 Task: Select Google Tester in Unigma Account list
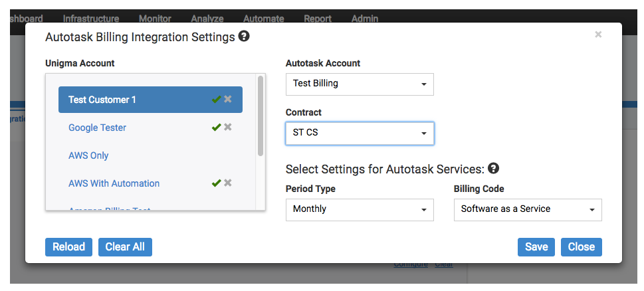[97, 128]
